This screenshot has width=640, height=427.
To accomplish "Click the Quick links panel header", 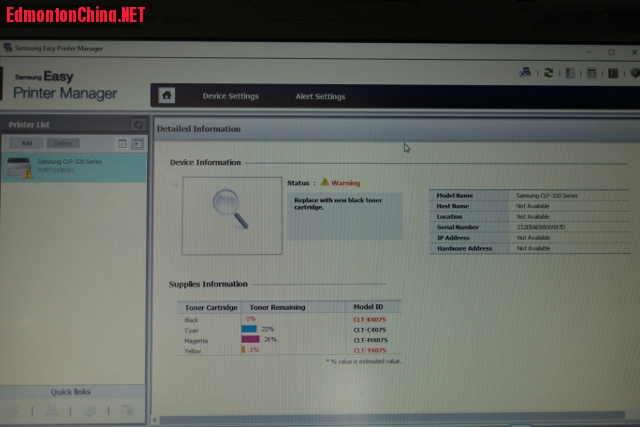I will [x=73, y=392].
